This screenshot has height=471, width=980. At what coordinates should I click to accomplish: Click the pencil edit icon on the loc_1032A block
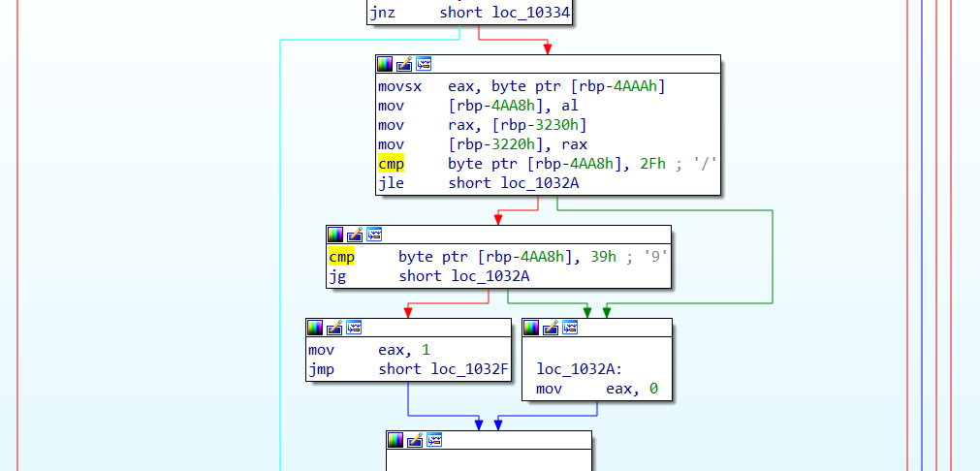(x=551, y=328)
